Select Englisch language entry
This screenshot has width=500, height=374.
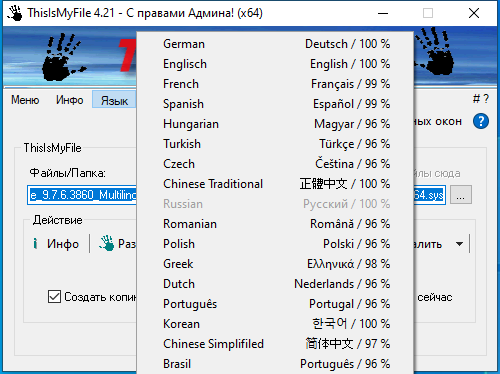click(x=275, y=64)
